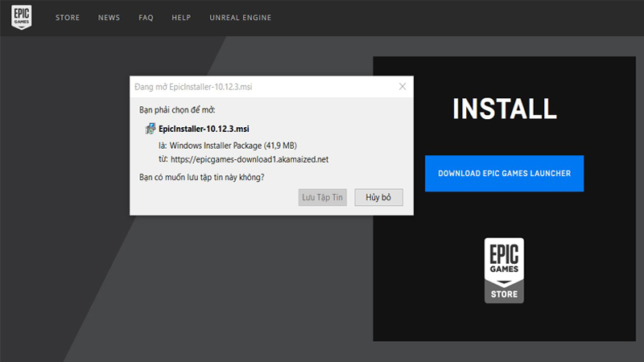Go to the NEWS page
Viewport: 644px width, 362px height.
coord(109,18)
